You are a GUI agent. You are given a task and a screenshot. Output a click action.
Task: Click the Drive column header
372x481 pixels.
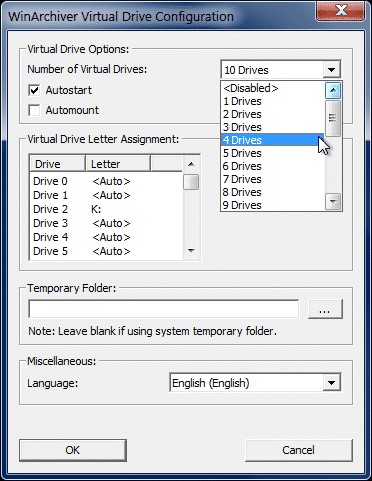(58, 164)
